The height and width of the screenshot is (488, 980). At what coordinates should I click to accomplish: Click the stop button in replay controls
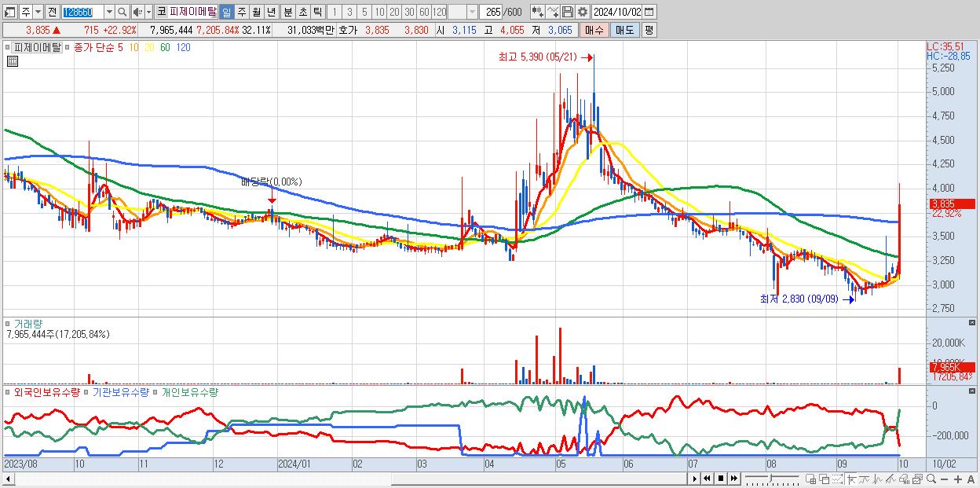click(x=721, y=479)
